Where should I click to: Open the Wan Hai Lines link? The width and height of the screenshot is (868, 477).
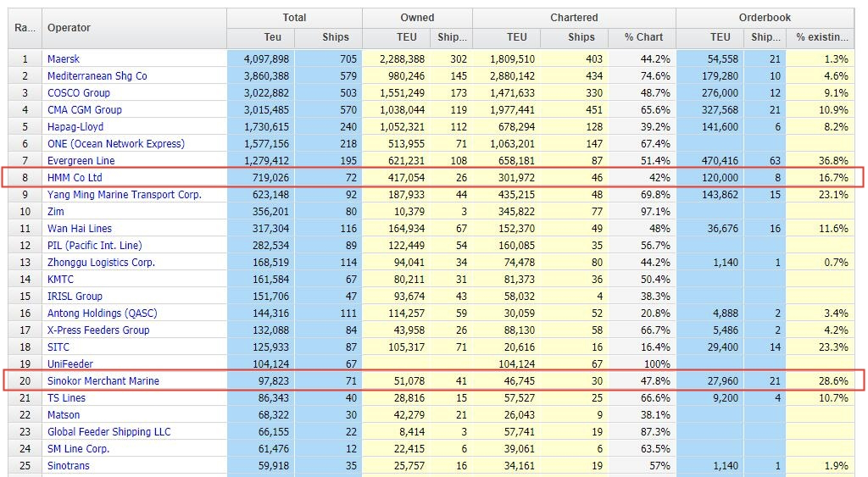(x=80, y=229)
